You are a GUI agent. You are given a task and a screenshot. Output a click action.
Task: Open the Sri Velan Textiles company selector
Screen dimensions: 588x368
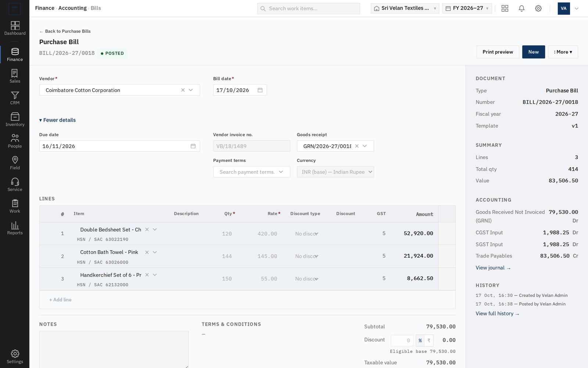point(405,8)
